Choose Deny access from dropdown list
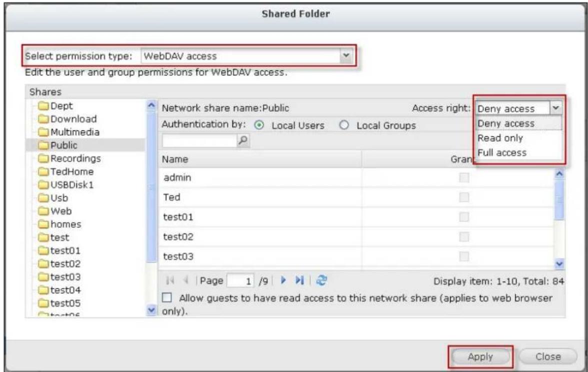The image size is (588, 372). [x=518, y=123]
